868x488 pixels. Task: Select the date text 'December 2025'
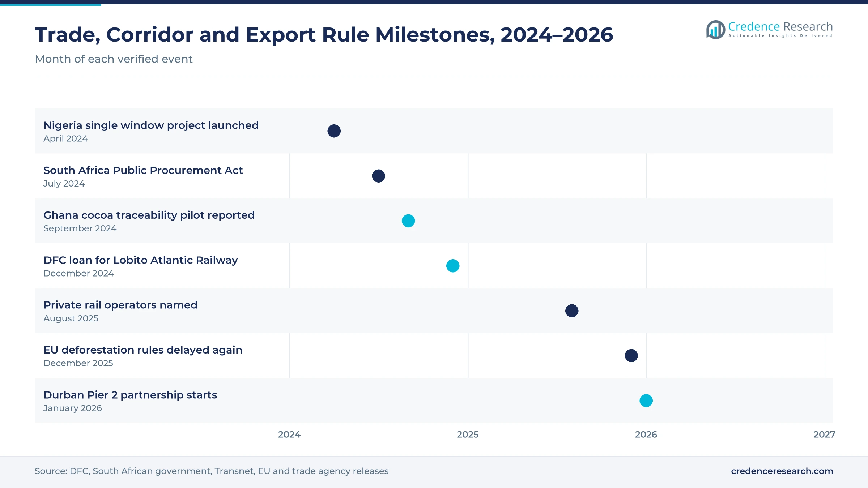click(78, 363)
